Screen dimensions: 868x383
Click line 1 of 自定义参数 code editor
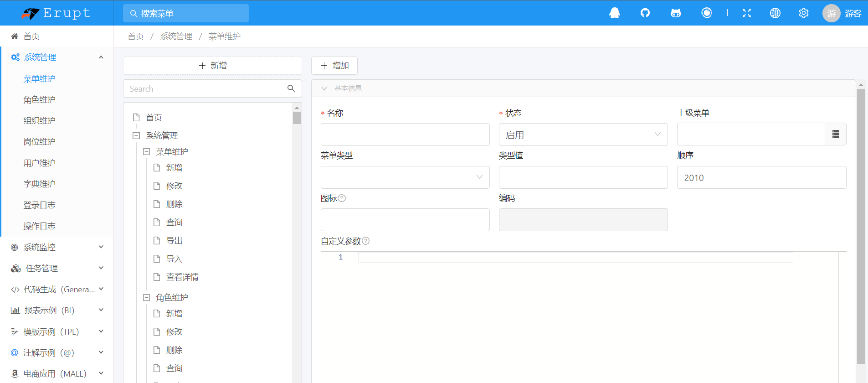(575, 257)
